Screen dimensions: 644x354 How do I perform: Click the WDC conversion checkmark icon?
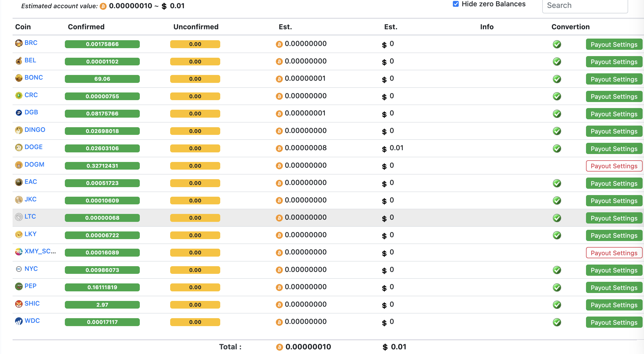click(557, 322)
